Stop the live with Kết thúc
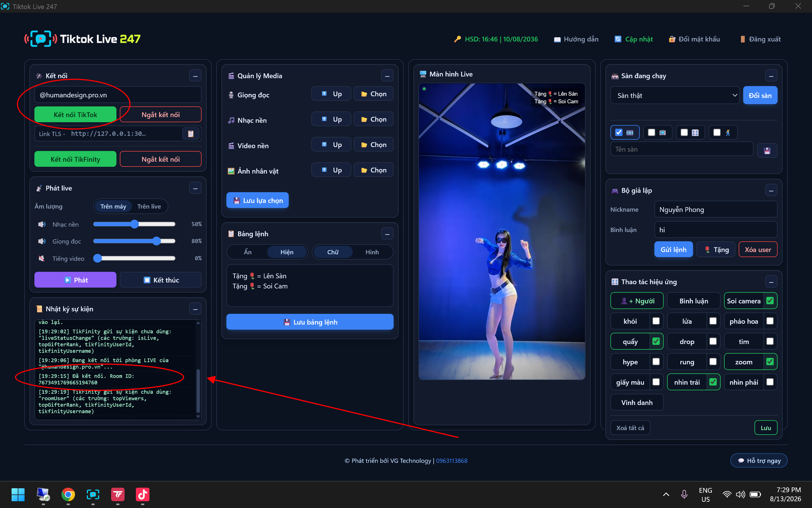 (x=161, y=280)
